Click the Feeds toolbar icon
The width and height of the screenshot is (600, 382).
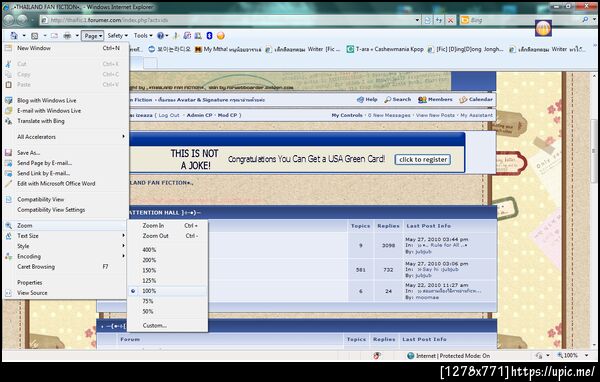click(x=34, y=36)
